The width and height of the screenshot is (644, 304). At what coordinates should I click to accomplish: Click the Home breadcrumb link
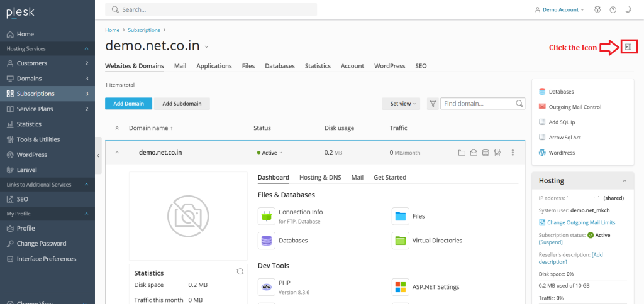tap(112, 30)
